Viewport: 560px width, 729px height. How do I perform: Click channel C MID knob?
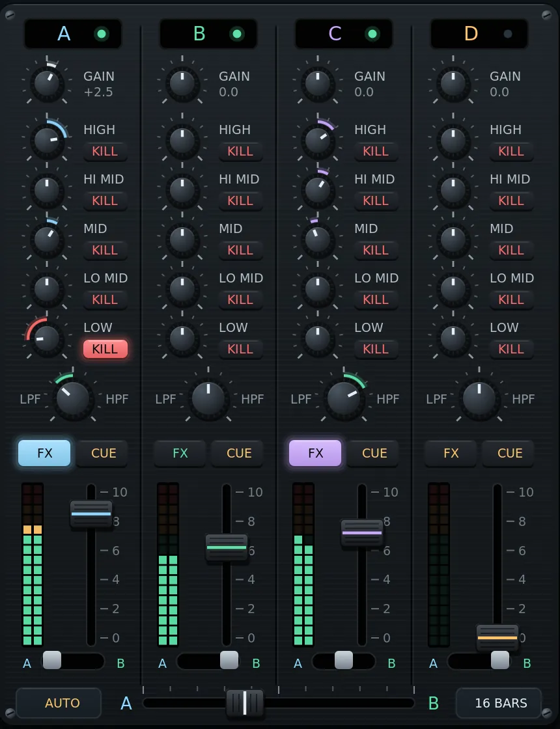point(318,240)
